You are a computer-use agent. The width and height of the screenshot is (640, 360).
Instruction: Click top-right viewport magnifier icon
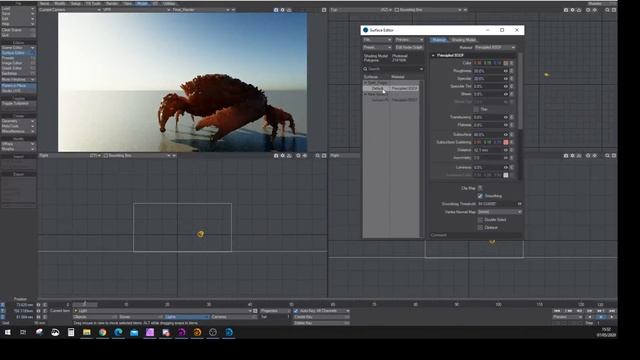point(607,10)
